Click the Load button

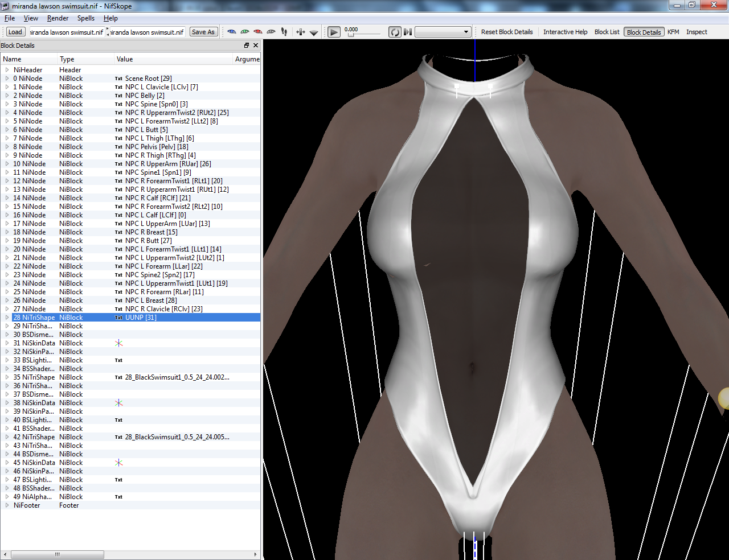(15, 32)
